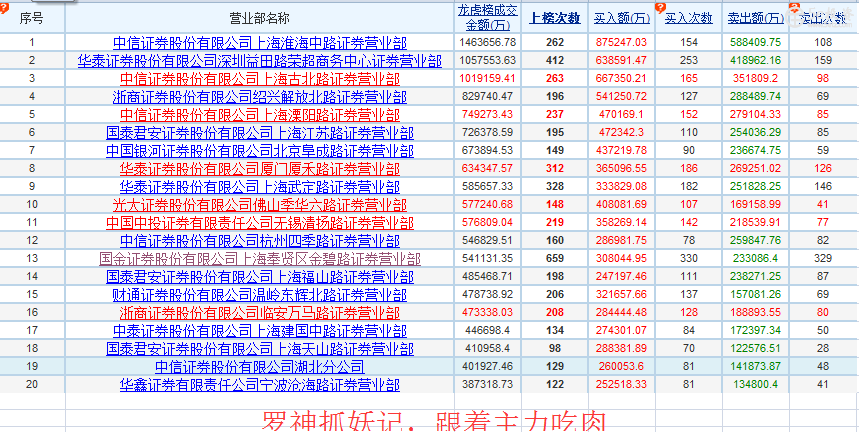859x432 pixels.
Task: Open 中信证券 上海溧阳路证券营业部 link
Action: click(260, 115)
